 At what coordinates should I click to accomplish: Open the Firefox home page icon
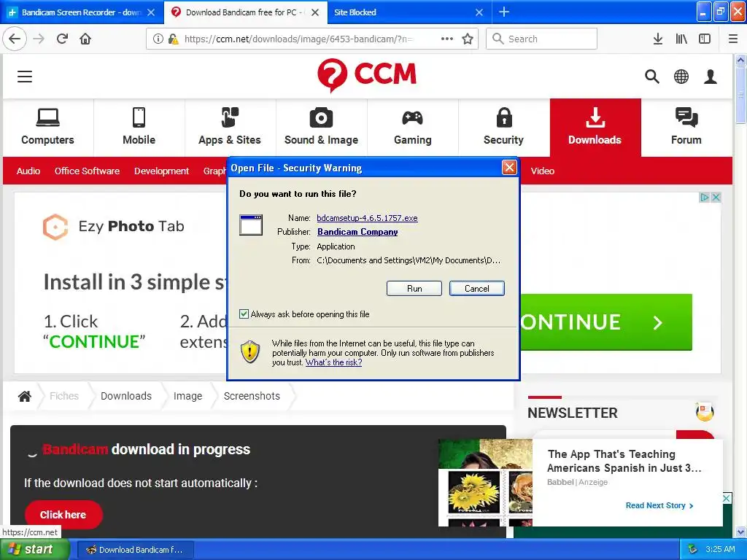(86, 39)
